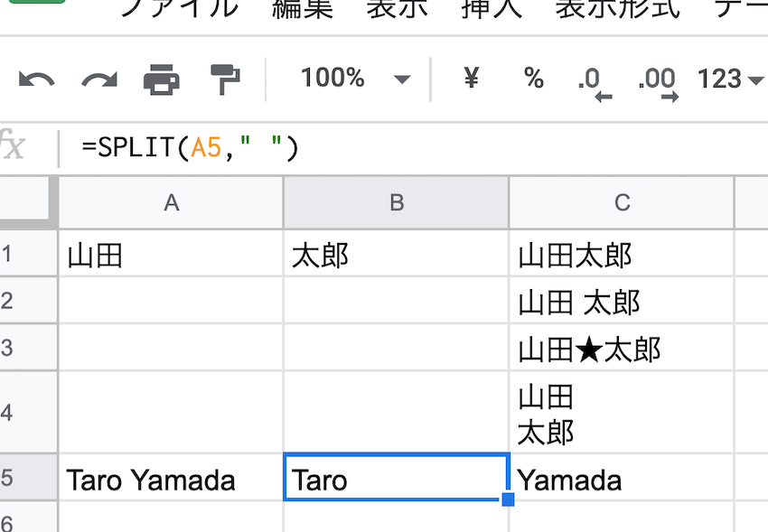Select column C header
Screen dimensions: 768x532
tap(622, 202)
